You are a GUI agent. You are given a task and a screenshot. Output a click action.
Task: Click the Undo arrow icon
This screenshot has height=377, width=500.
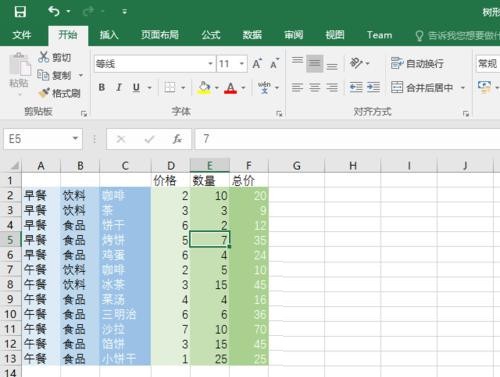53,12
